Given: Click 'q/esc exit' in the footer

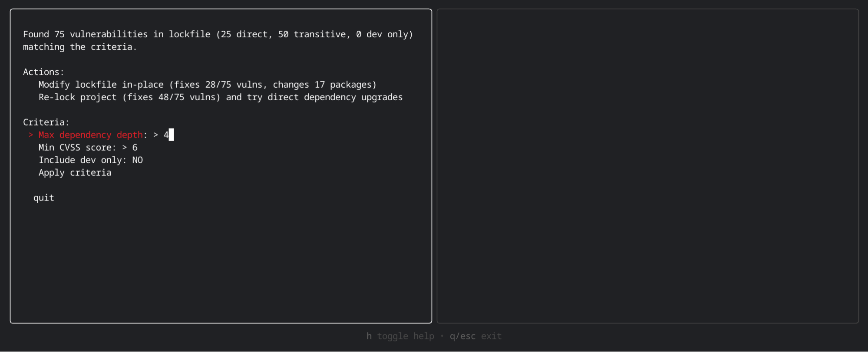Looking at the screenshot, I should 475,336.
